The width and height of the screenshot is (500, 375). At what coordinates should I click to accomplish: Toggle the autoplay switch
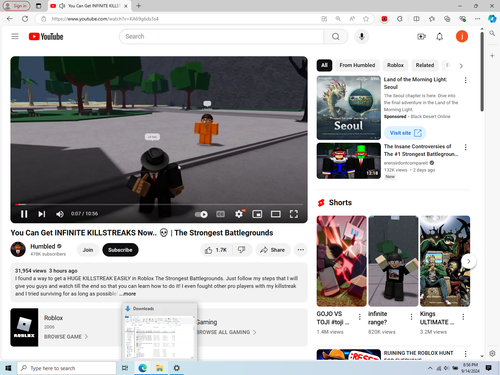tap(201, 214)
